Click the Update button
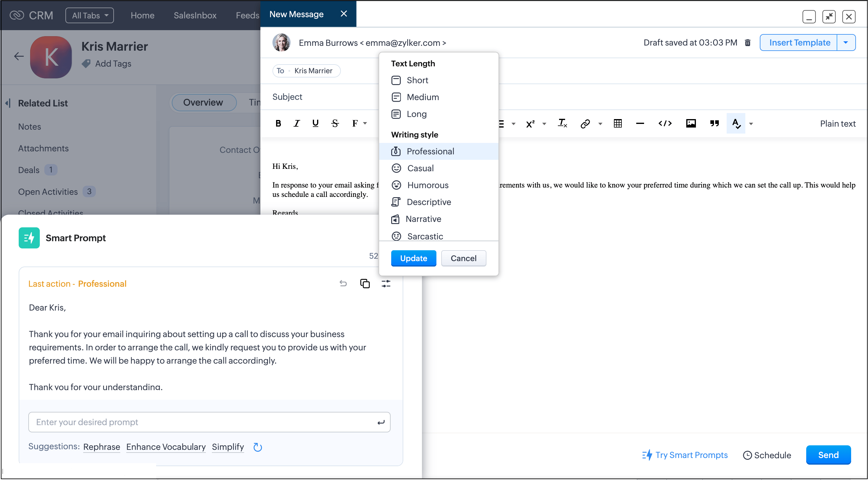Image resolution: width=868 pixels, height=480 pixels. pos(413,258)
